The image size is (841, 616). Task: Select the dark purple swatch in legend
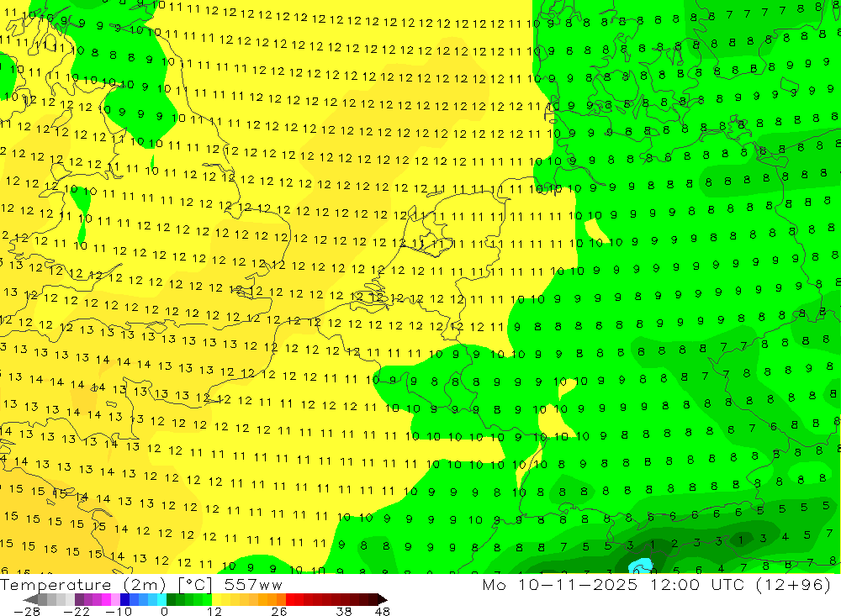tap(79, 599)
